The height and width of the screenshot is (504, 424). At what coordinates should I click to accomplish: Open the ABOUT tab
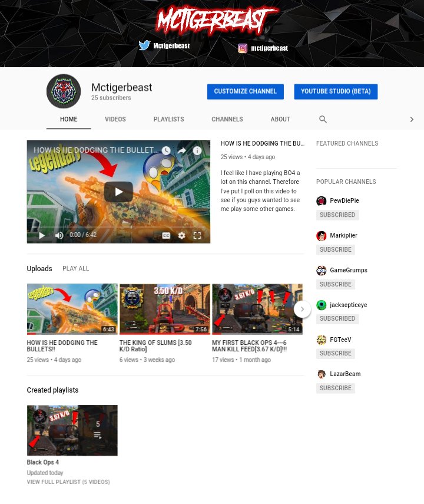tap(280, 119)
